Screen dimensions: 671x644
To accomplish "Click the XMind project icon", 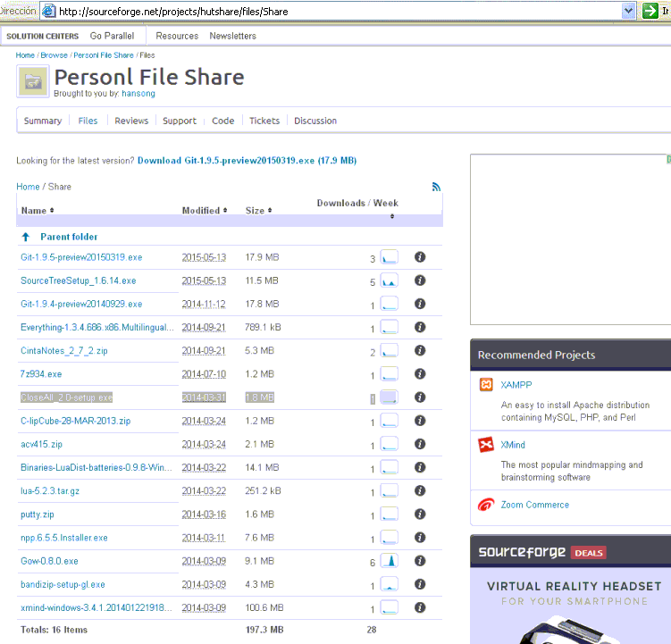I will [486, 445].
